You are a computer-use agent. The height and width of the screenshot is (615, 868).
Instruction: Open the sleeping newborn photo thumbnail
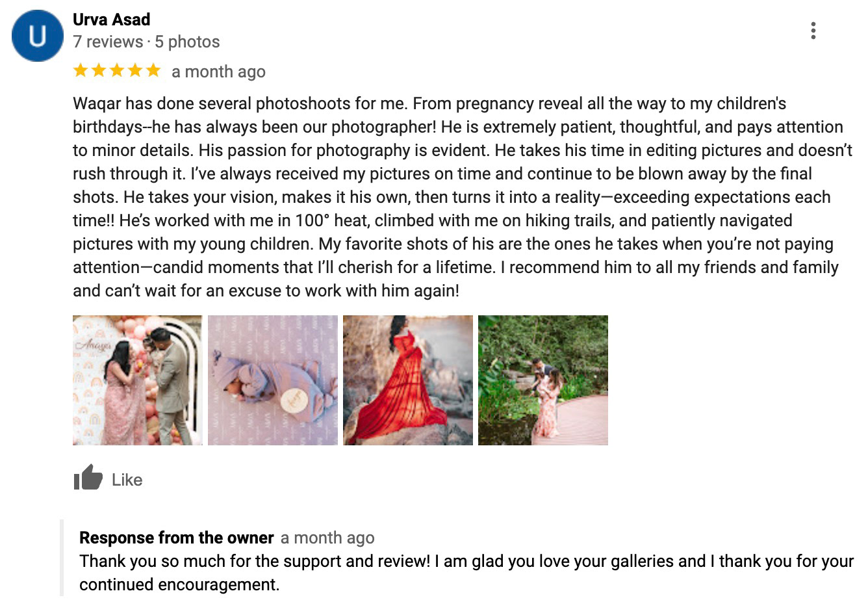(x=273, y=380)
